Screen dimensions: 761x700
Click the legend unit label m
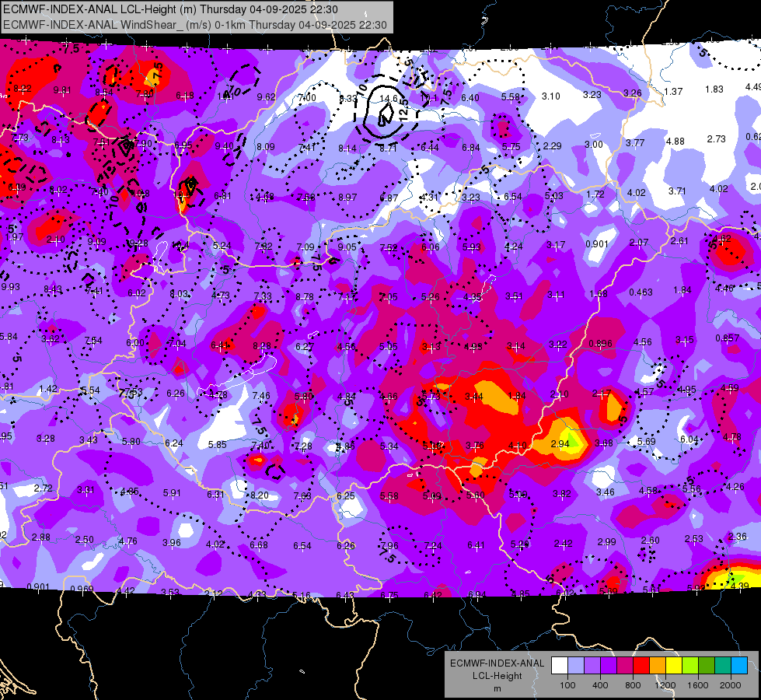[497, 689]
